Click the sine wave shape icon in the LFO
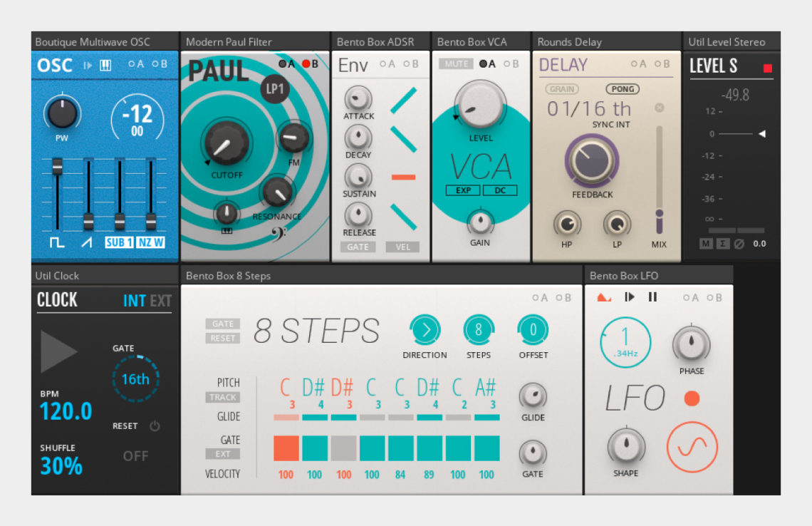The width and height of the screenshot is (812, 526). coord(691,445)
